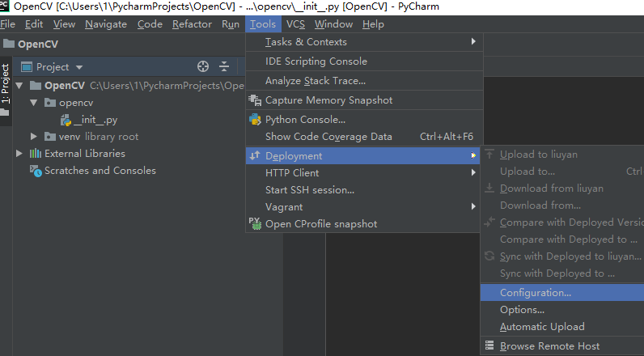Click the Collapse All icon in Project panel
The image size is (644, 356).
coord(224,67)
